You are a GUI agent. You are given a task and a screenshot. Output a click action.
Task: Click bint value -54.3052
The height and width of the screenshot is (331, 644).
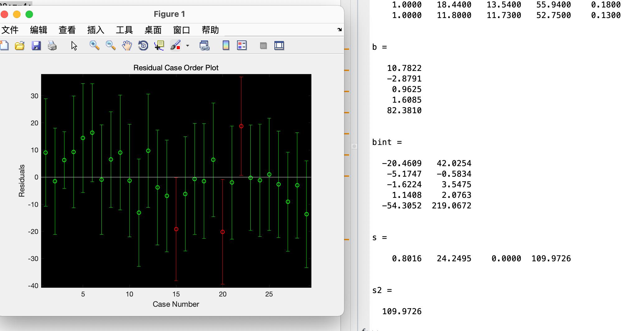click(x=402, y=206)
